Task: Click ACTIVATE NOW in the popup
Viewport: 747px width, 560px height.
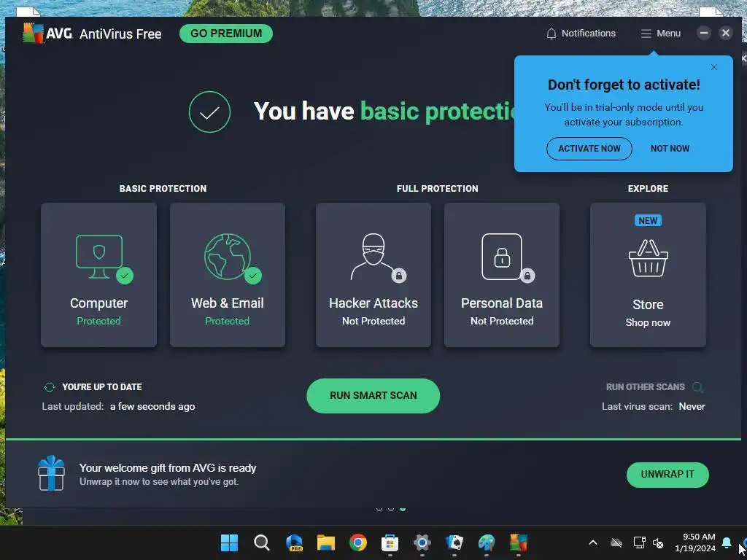Action: tap(589, 149)
